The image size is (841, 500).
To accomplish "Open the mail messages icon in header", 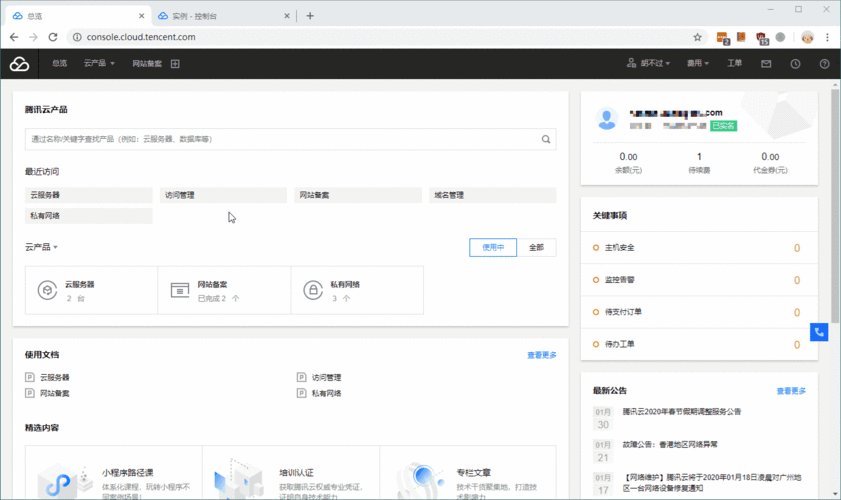I will coord(766,64).
